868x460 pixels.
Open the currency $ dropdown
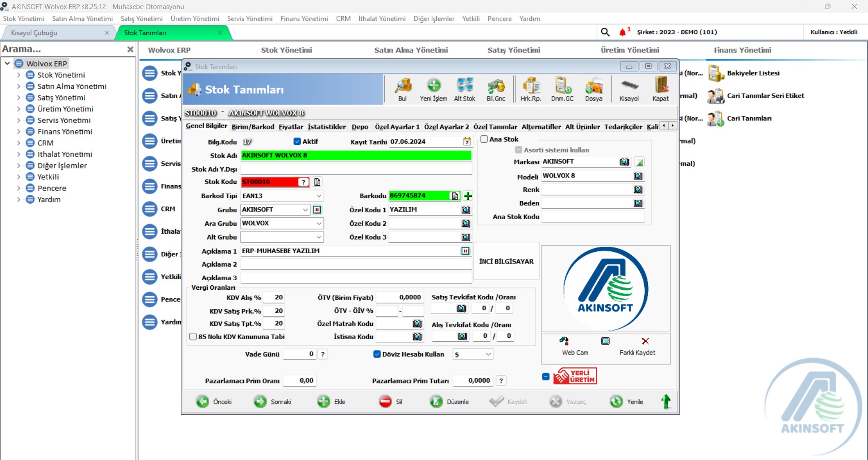tap(488, 354)
